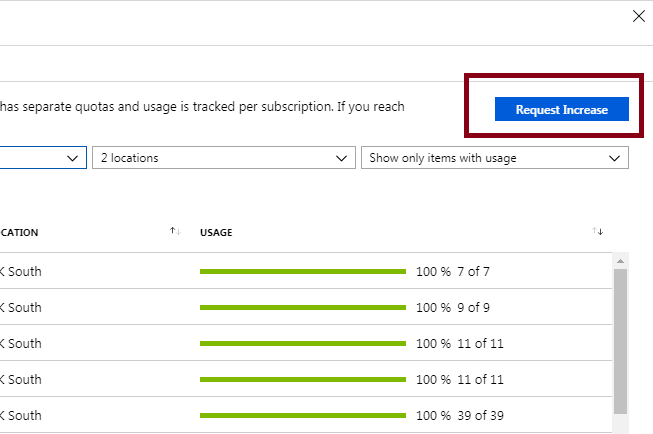Click the sort arrows beside the Location column
Viewport: 653px width, 434px height.
(176, 232)
